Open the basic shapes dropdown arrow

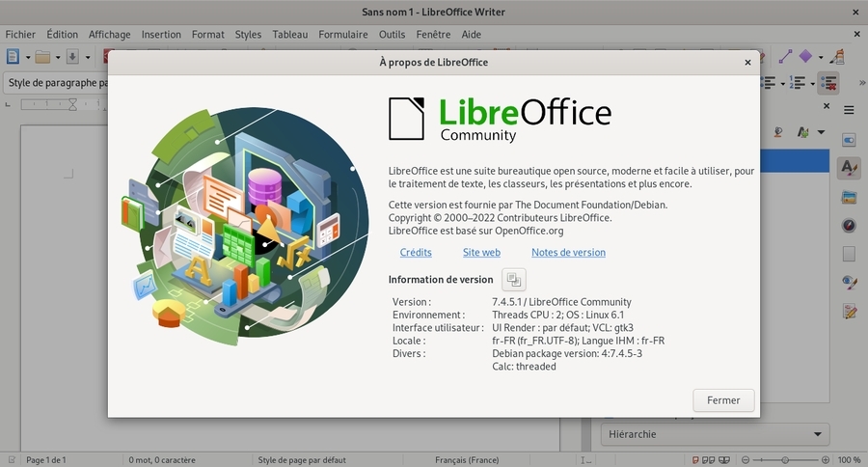tap(821, 57)
